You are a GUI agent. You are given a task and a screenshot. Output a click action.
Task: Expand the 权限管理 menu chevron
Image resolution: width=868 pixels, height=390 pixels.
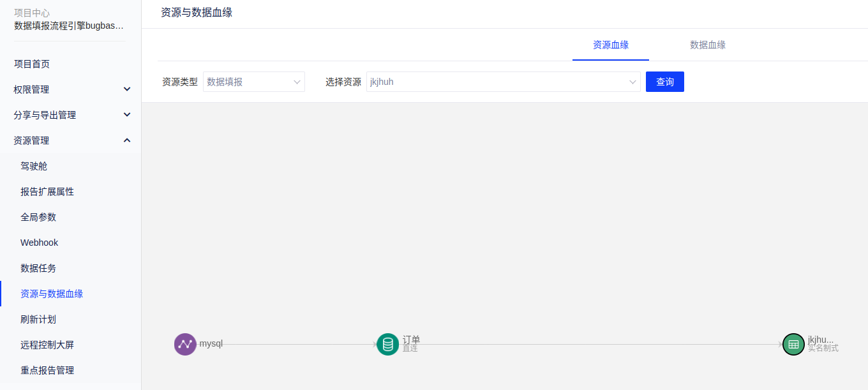click(x=127, y=89)
